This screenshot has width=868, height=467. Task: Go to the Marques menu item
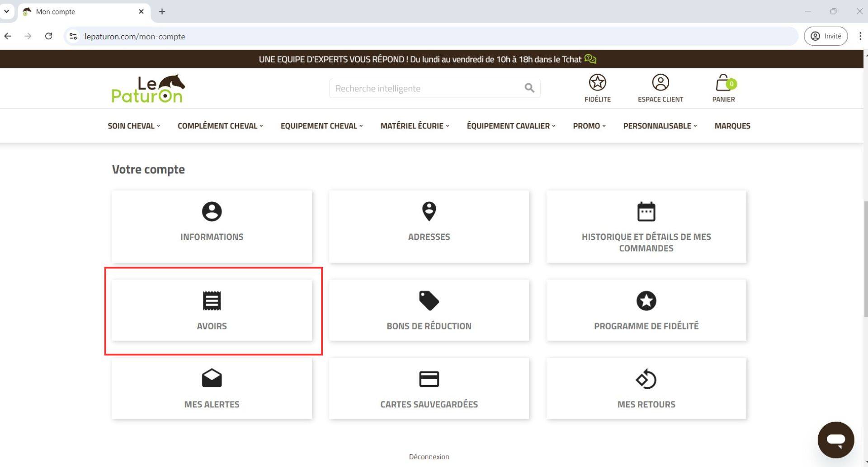click(732, 126)
